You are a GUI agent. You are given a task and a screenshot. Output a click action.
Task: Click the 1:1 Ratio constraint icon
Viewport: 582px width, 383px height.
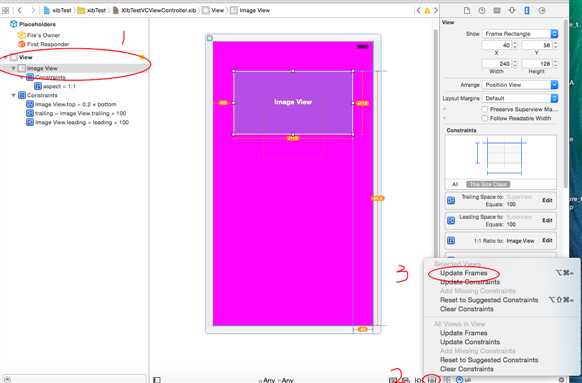(x=451, y=240)
